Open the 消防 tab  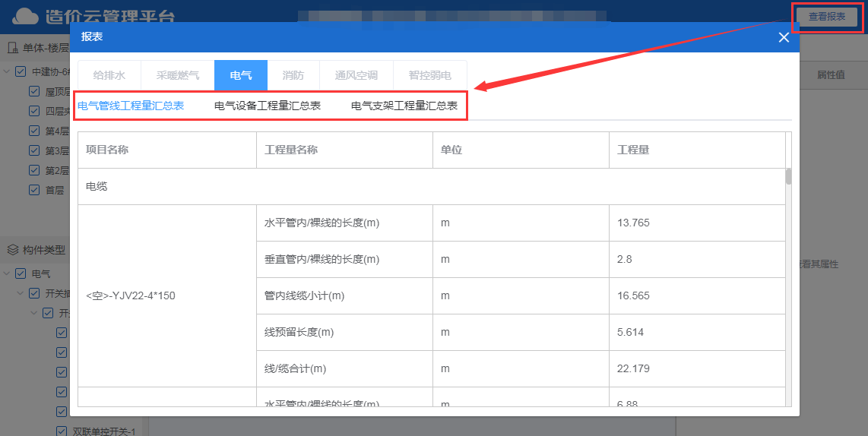[293, 75]
